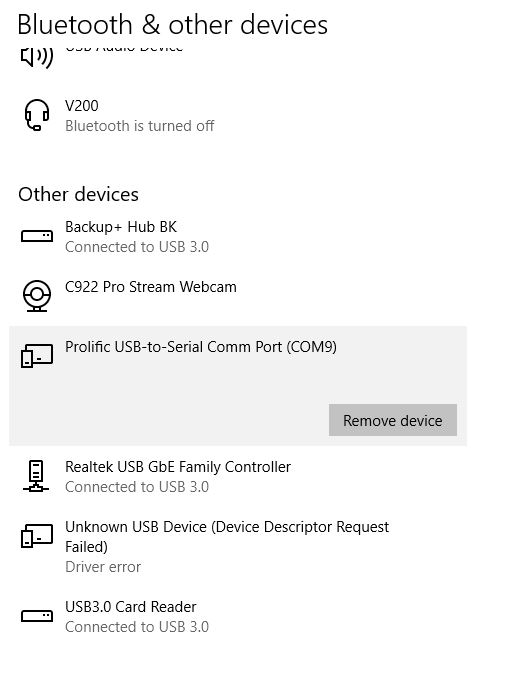Click the speaker icon for USB audio
506x674 pixels.
pyautogui.click(x=37, y=57)
